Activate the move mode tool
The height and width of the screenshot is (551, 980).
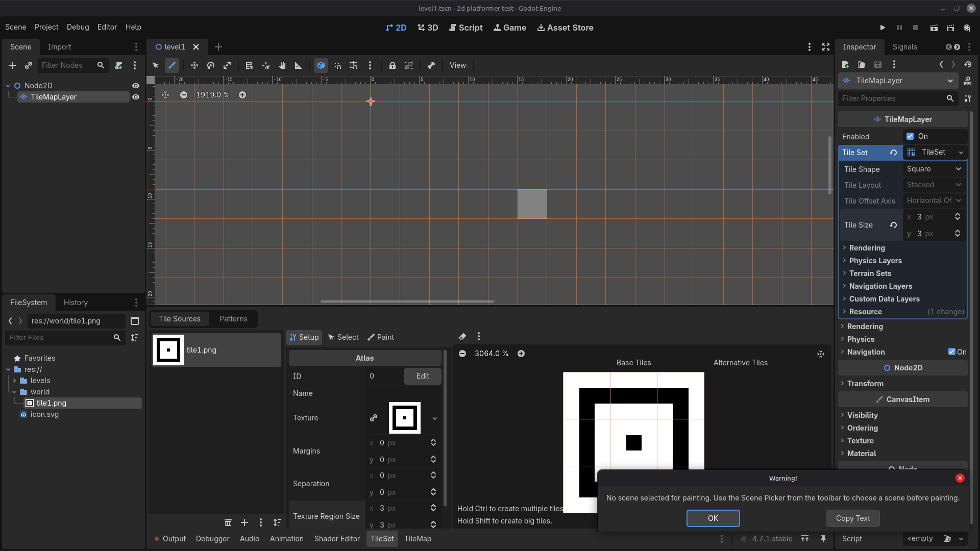194,65
